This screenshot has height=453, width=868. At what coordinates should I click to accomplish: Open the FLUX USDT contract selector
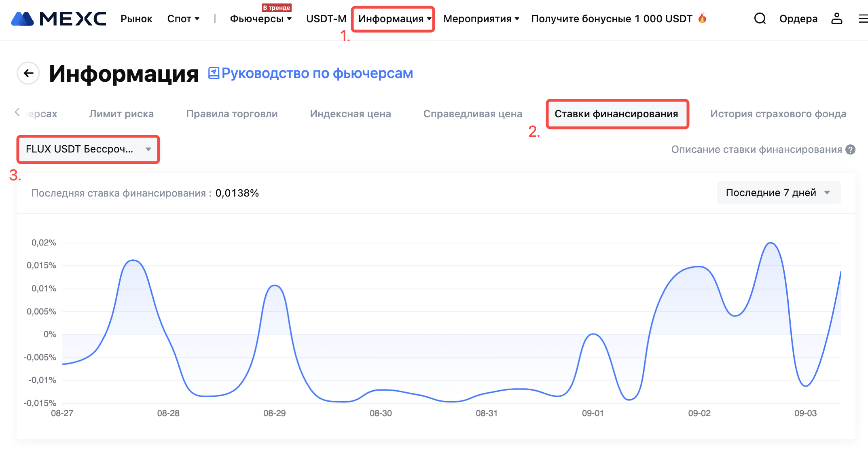[88, 149]
